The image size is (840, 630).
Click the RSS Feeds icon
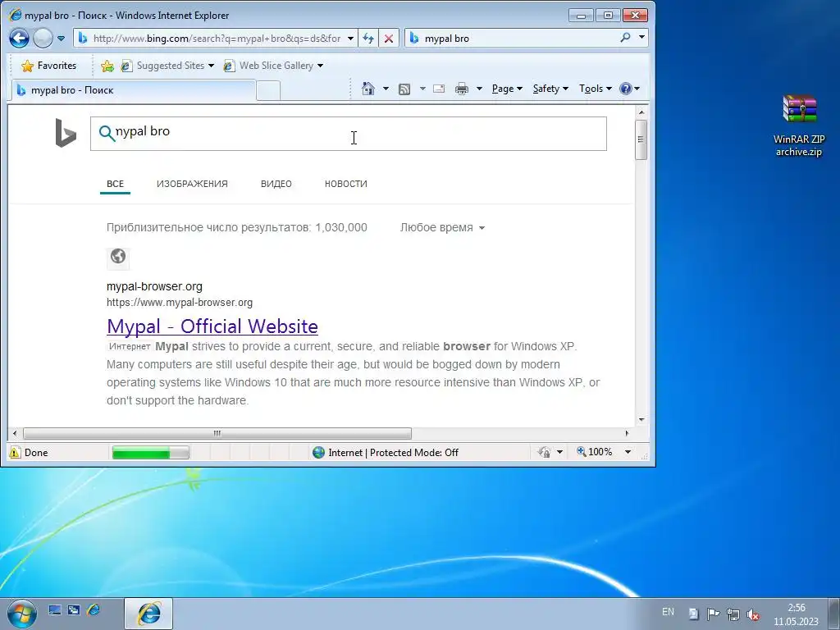click(x=404, y=89)
